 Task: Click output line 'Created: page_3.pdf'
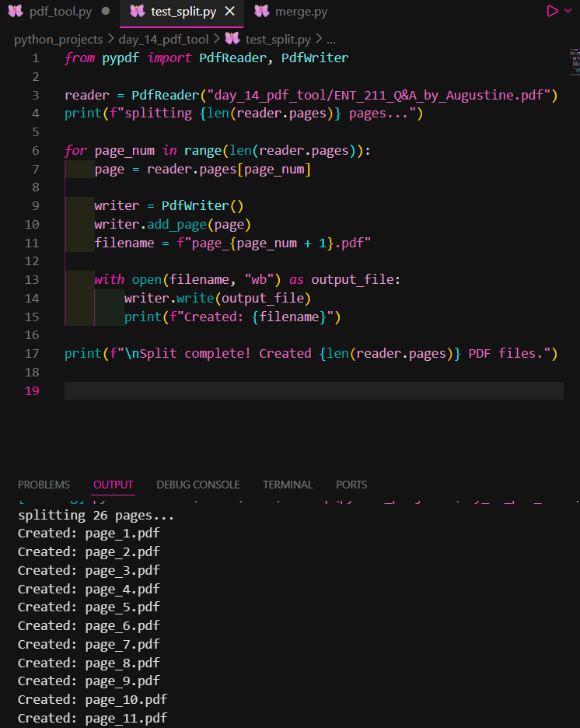[x=89, y=571]
